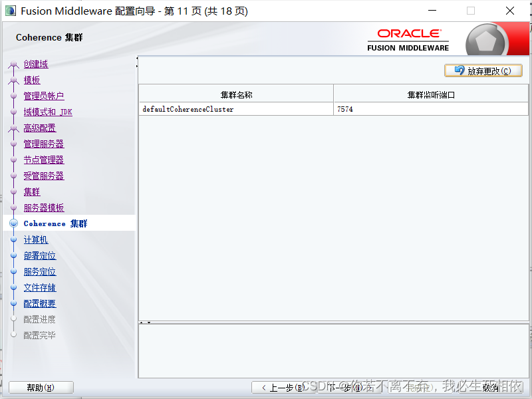The image size is (532, 399).
Task: Go to 受管服务器 step
Action: [x=44, y=176]
